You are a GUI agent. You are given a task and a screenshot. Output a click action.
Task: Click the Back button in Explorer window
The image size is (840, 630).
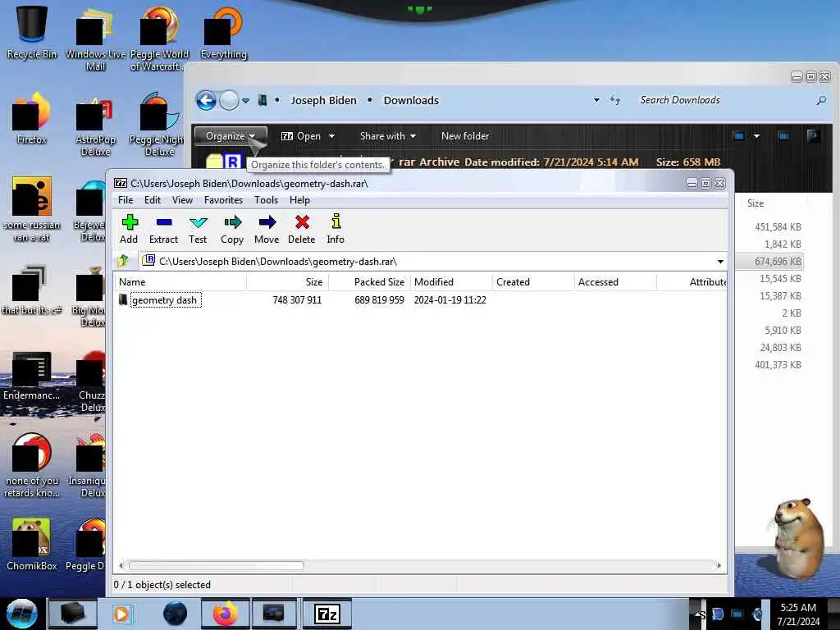pos(206,100)
